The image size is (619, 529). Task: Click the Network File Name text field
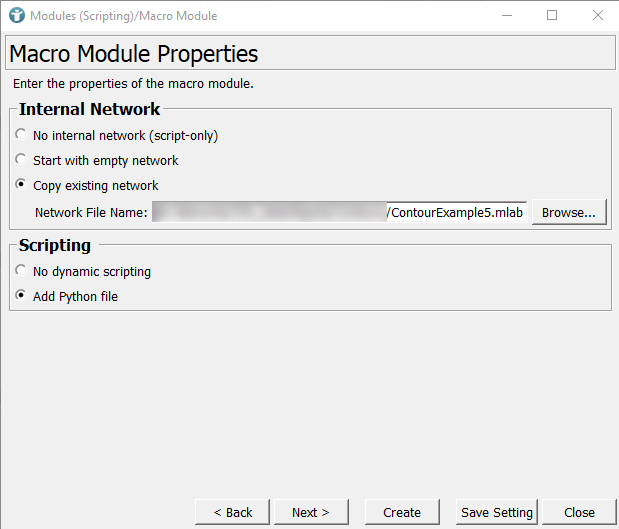[339, 212]
